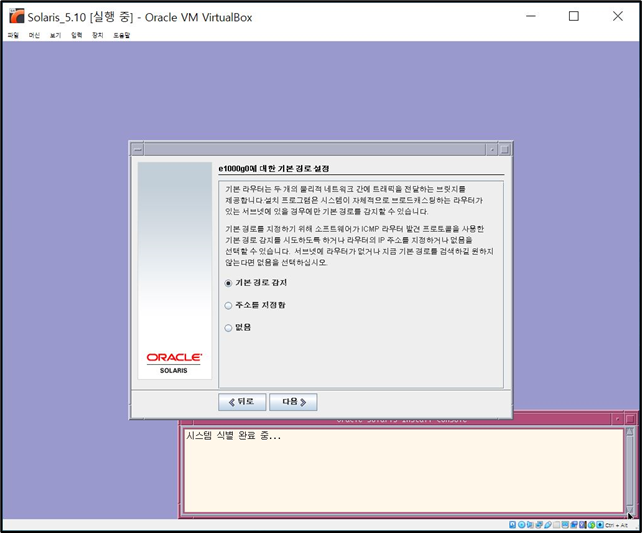The height and width of the screenshot is (533, 642).
Task: Click the VirtualBox app icon in title bar
Action: tap(17, 16)
